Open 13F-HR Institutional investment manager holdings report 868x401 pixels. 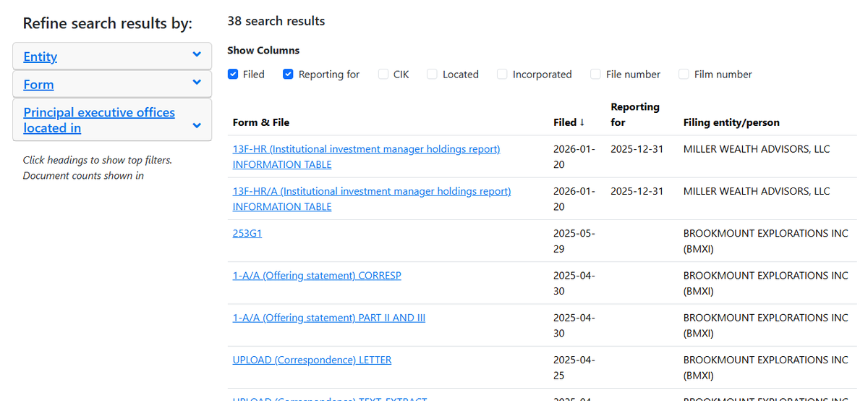click(366, 156)
